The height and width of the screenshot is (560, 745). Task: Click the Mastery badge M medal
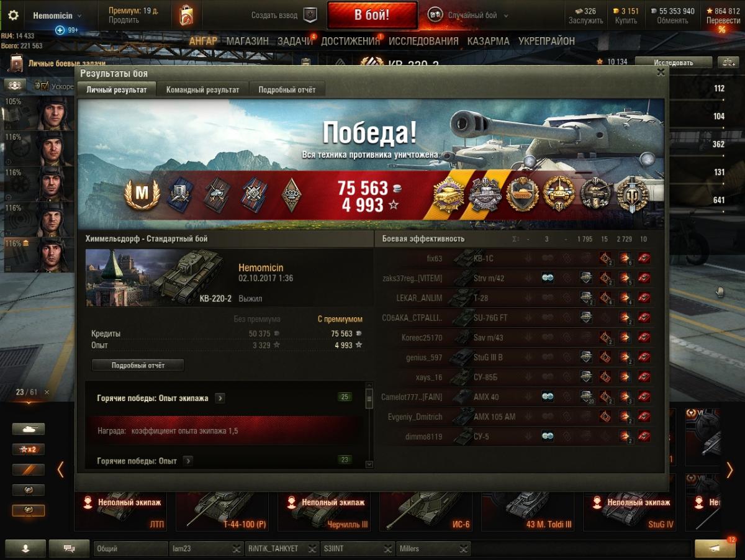(x=142, y=196)
